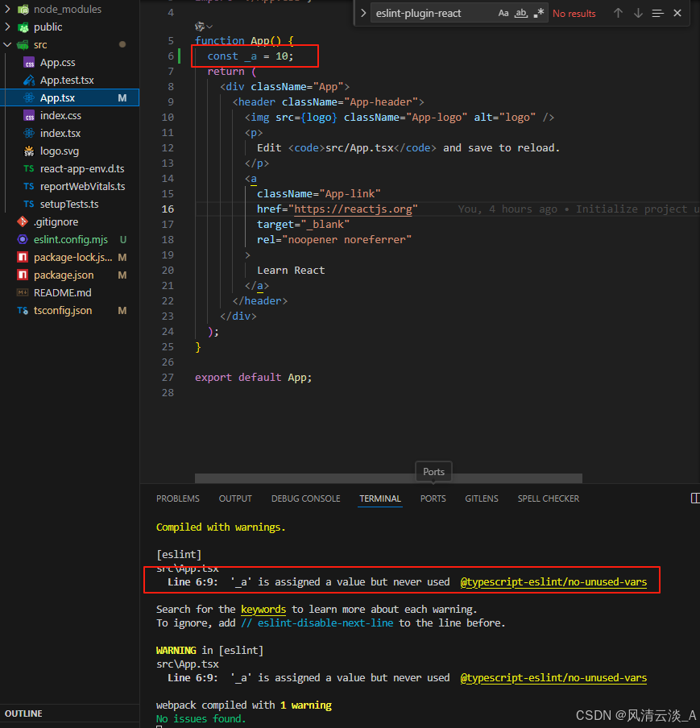Switch to the PORTS tab

(x=433, y=498)
